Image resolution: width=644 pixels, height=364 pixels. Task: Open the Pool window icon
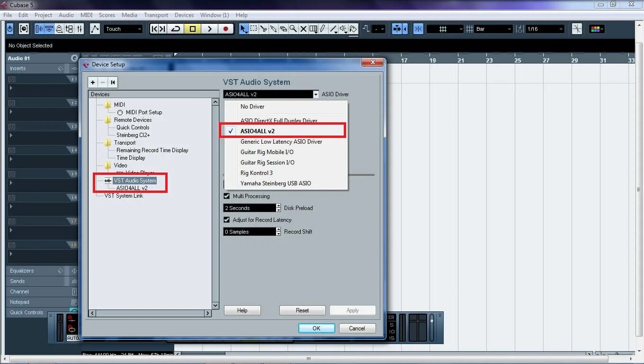pos(69,29)
